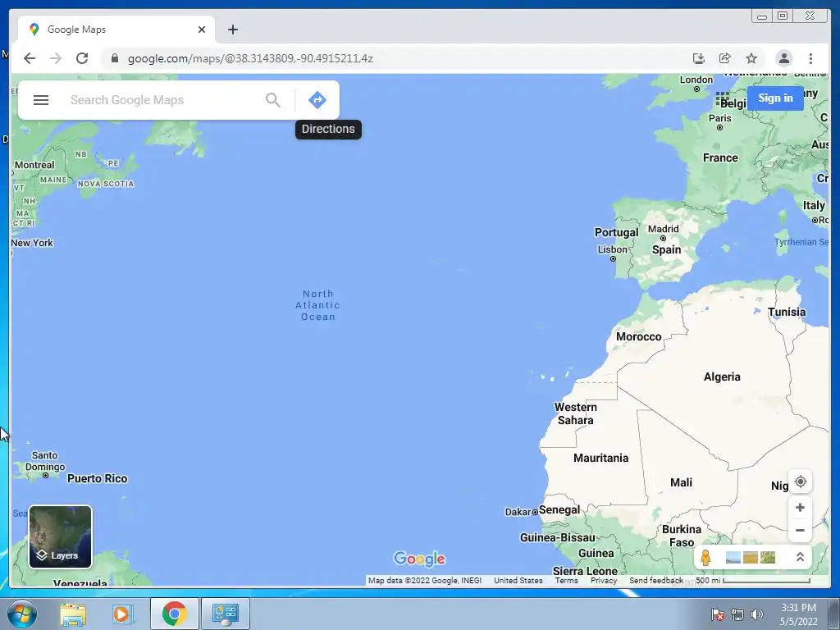Open the Layers map thumbnail
This screenshot has height=630, width=840.
pyautogui.click(x=60, y=536)
